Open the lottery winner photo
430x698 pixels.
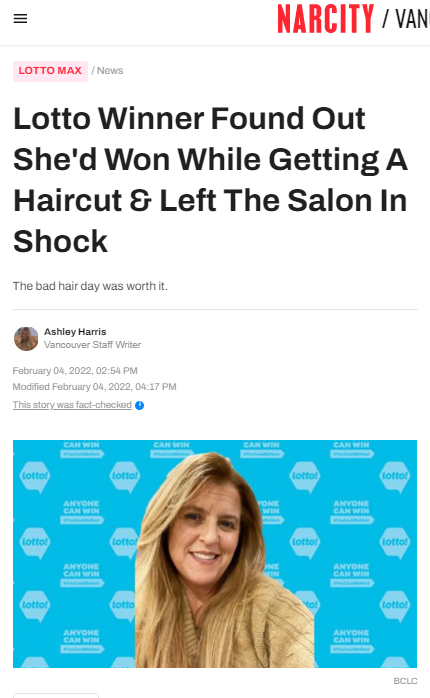(215, 554)
